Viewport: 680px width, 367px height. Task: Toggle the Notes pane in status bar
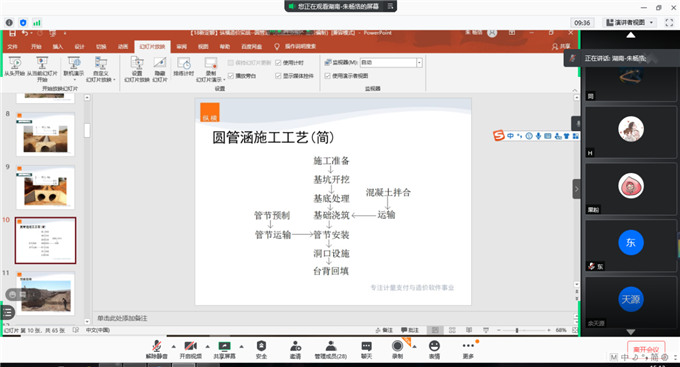[x=384, y=330]
